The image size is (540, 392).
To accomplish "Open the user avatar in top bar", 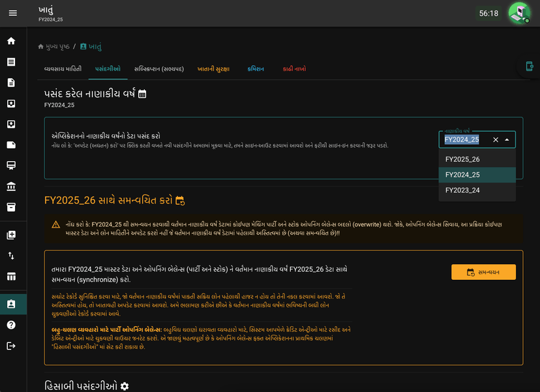I will click(x=519, y=13).
